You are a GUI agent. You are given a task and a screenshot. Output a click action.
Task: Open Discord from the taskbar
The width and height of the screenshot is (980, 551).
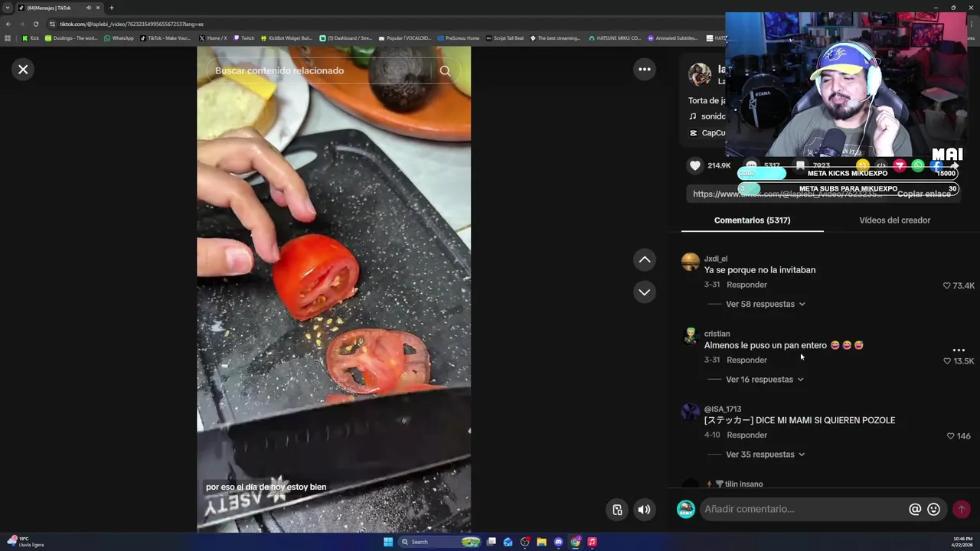click(558, 542)
